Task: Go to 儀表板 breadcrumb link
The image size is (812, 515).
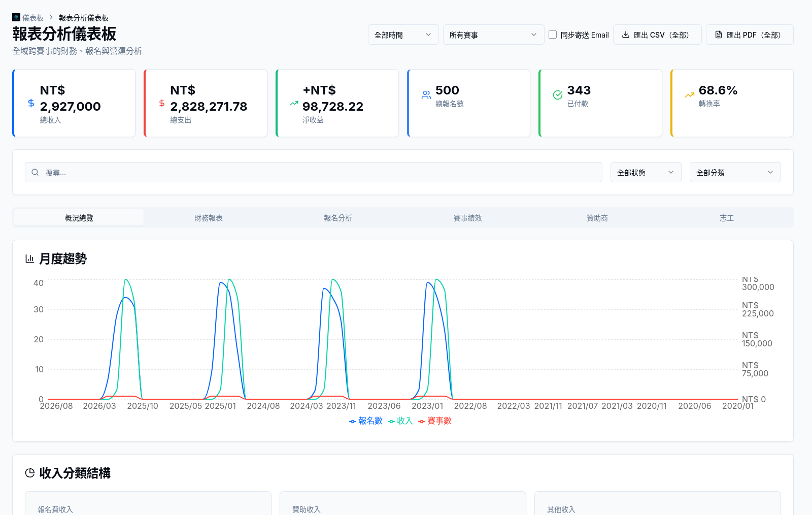Action: point(33,18)
